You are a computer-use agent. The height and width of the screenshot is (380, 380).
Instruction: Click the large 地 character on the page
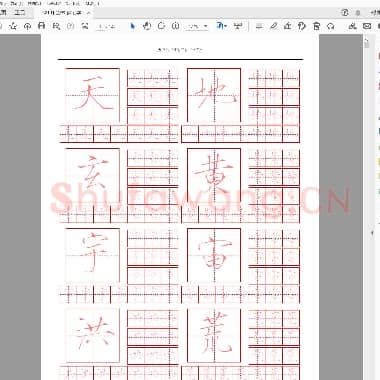click(216, 93)
